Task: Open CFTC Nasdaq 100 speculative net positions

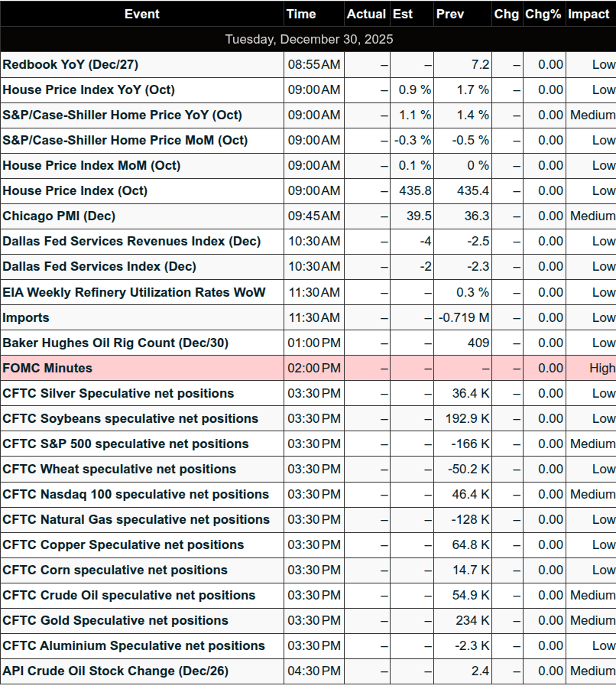Action: pos(136,494)
